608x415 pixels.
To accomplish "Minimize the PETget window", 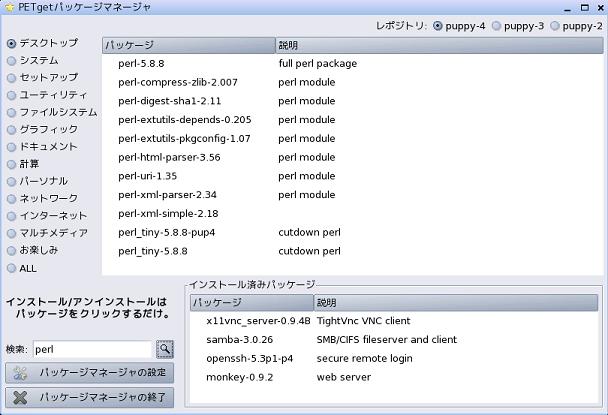I will click(568, 8).
